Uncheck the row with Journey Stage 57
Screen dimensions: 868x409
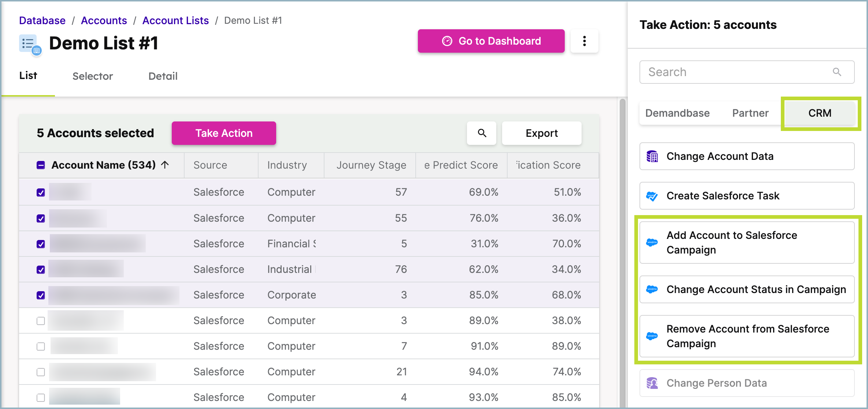41,192
